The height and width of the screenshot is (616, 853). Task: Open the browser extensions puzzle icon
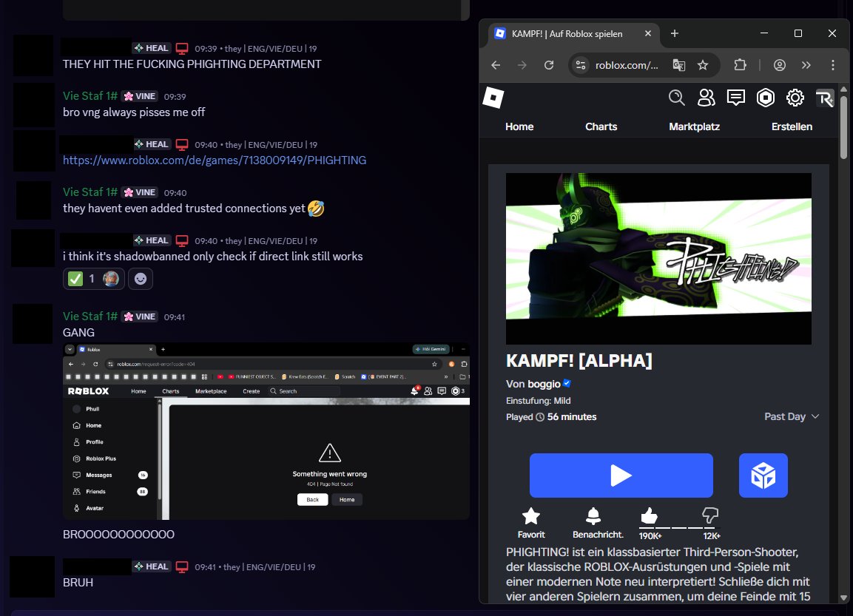pos(740,65)
